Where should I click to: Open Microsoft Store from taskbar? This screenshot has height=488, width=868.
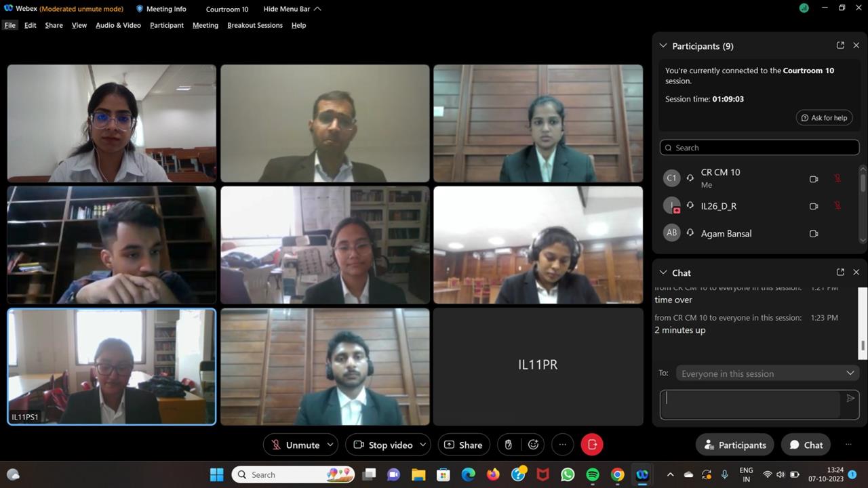[x=443, y=474]
